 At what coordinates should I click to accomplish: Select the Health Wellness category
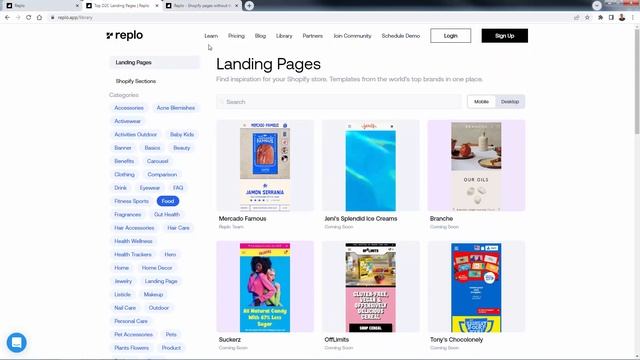133,241
